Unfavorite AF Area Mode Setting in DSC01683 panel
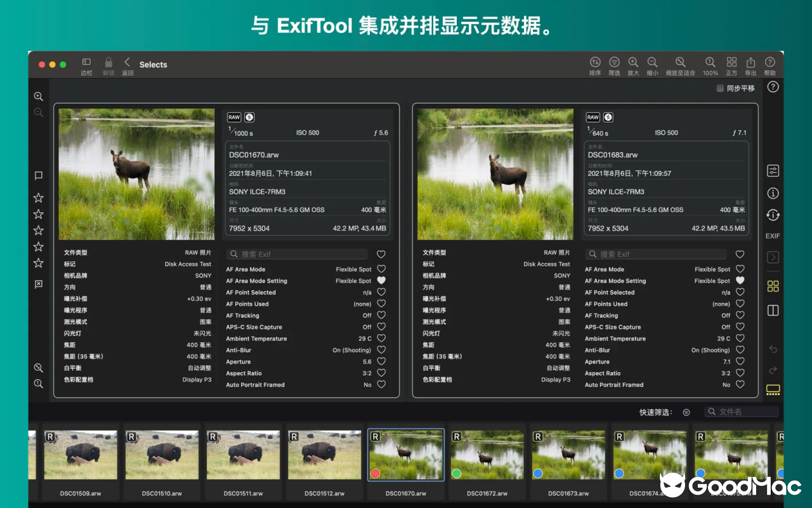 [x=740, y=281]
